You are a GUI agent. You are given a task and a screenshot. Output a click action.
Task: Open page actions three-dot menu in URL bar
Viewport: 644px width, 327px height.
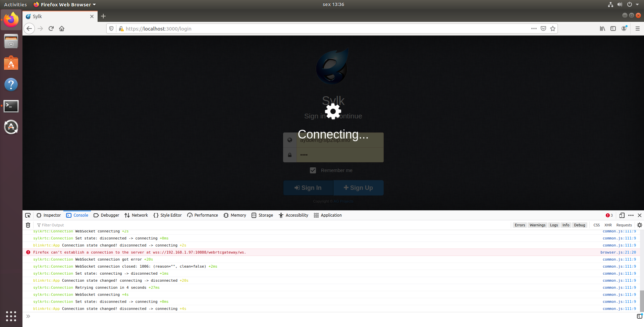[x=534, y=29]
